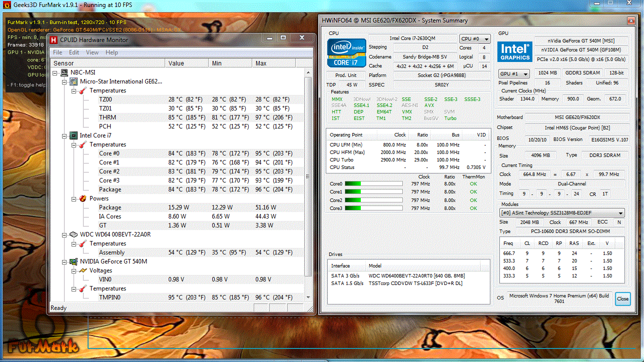Click the Sensor column header
Image resolution: width=644 pixels, height=362 pixels.
pos(108,63)
